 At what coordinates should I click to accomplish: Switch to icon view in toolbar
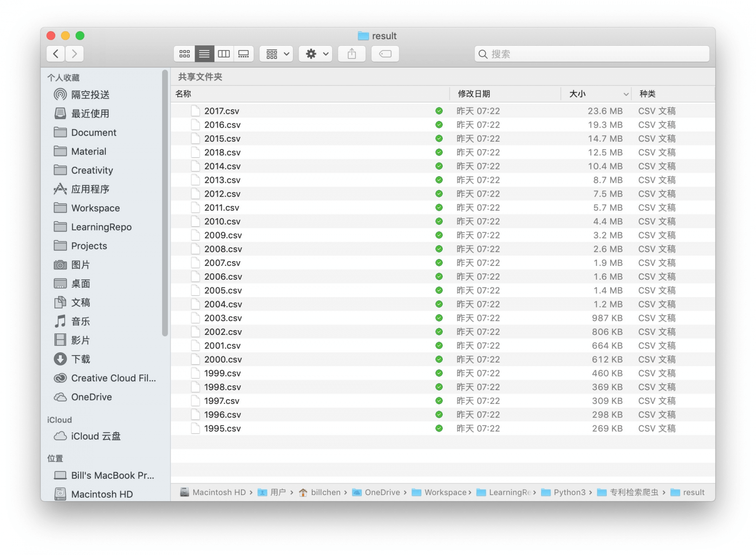click(185, 54)
